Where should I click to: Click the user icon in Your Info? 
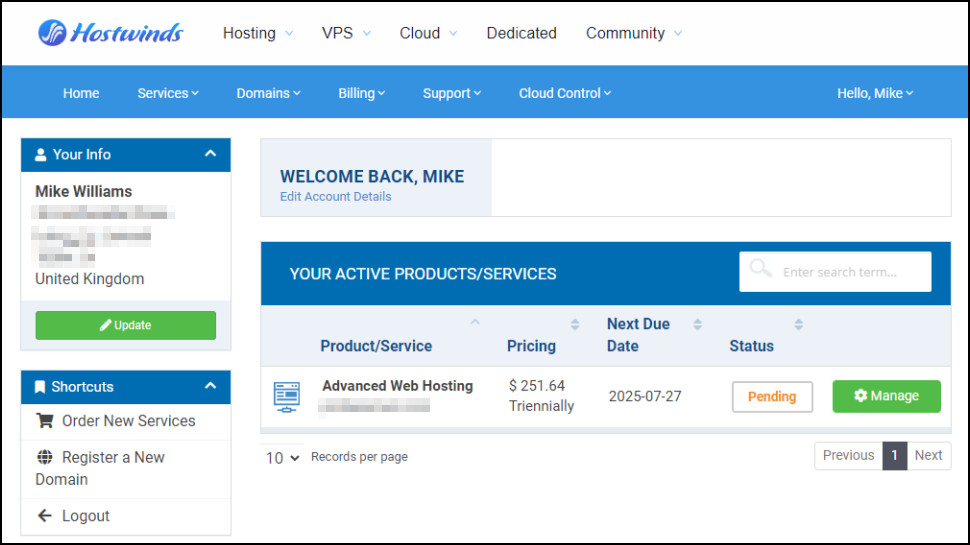click(40, 155)
